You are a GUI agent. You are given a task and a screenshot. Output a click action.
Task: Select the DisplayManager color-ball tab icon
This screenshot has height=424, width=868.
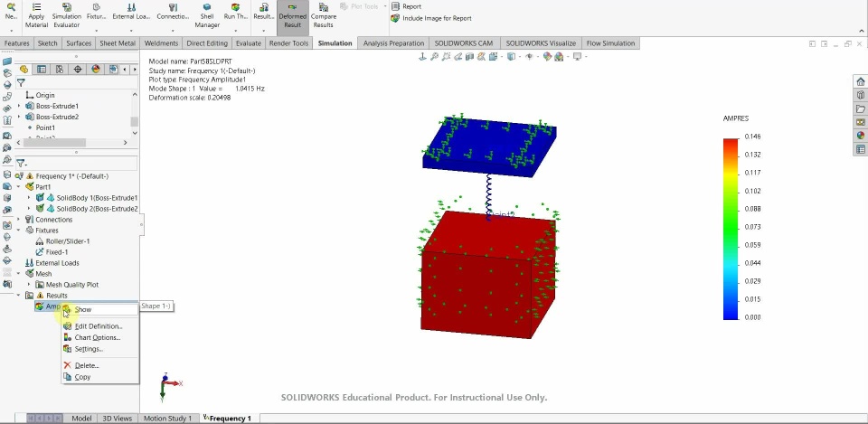pyautogui.click(x=96, y=70)
